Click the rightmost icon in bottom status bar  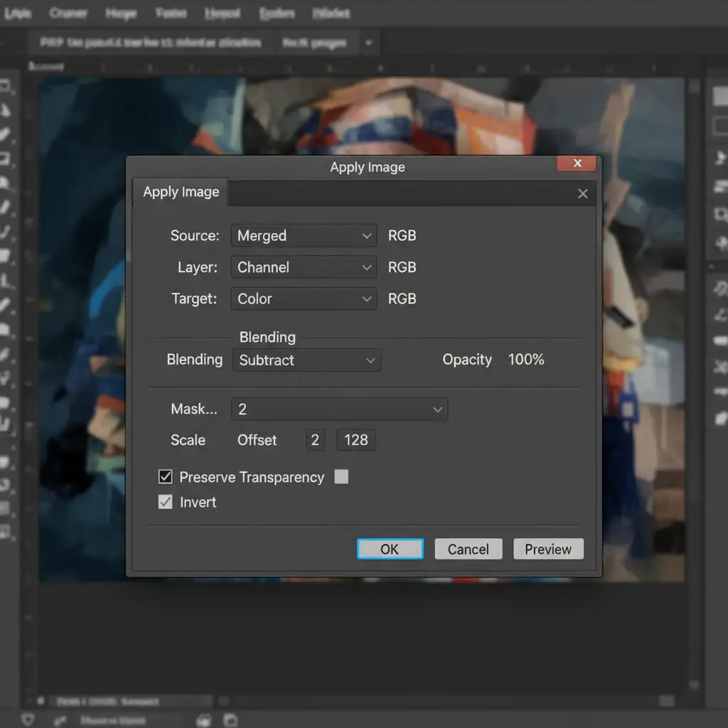(230, 720)
